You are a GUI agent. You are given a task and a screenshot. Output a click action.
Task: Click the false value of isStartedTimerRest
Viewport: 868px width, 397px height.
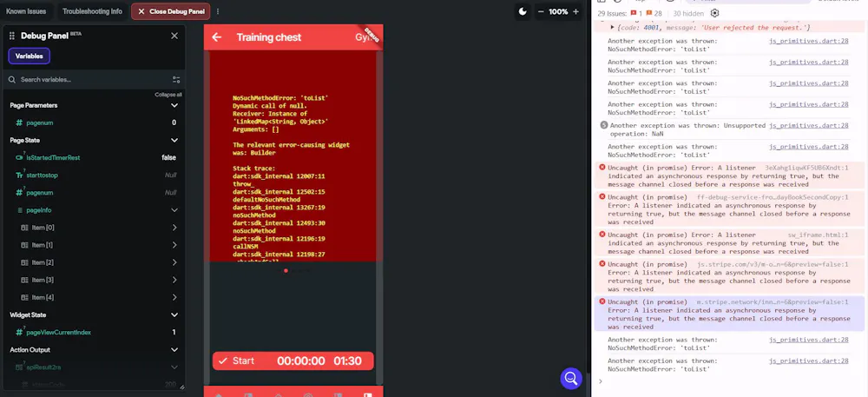169,158
